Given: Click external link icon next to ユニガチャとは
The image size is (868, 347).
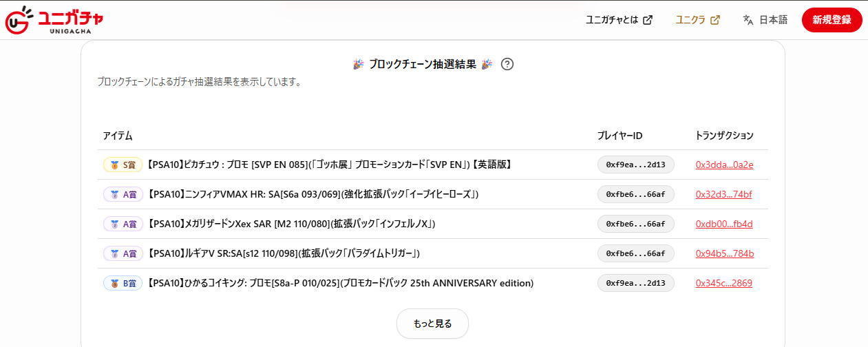Looking at the screenshot, I should 648,20.
